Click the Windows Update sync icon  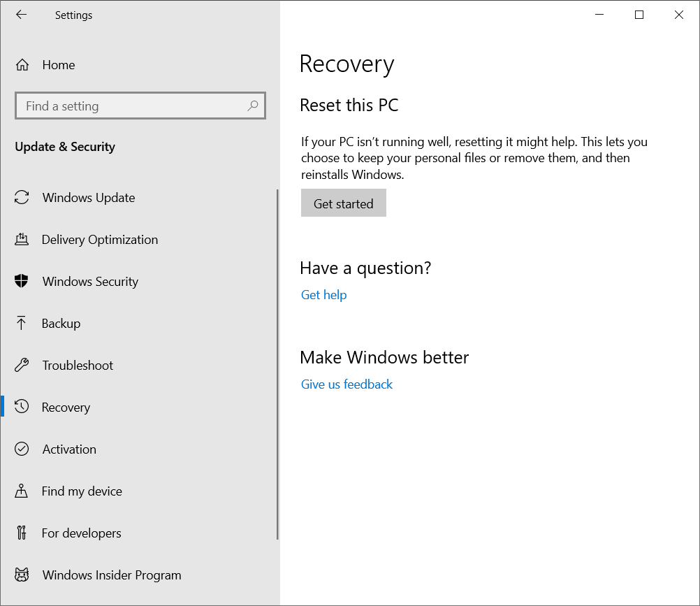click(22, 197)
